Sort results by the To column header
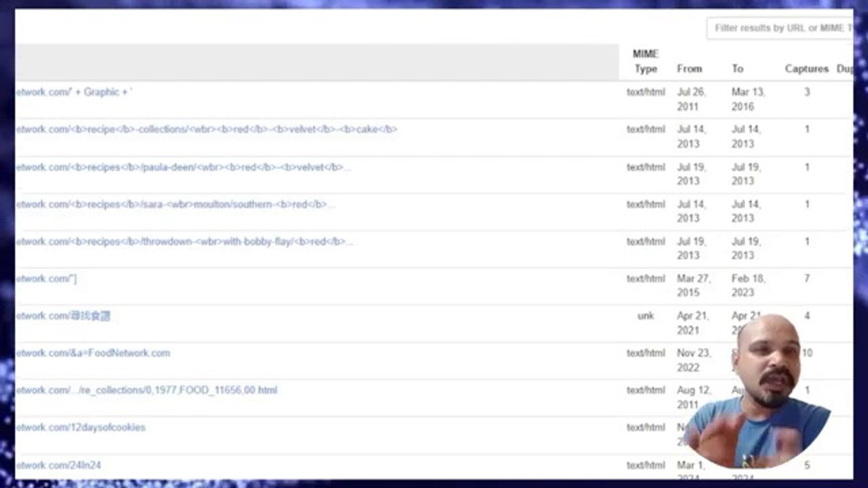The height and width of the screenshot is (488, 868). coord(737,69)
